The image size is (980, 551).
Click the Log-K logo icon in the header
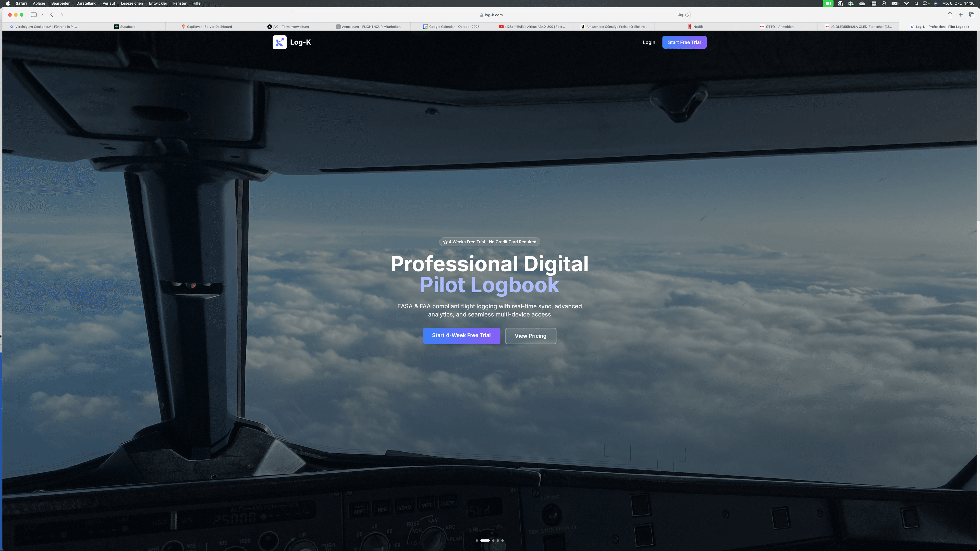280,42
